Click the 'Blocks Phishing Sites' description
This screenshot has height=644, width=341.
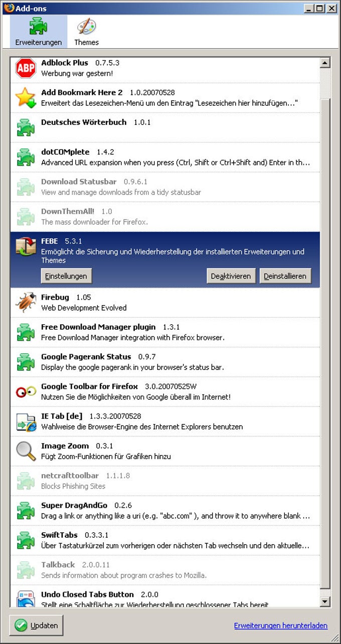[73, 486]
